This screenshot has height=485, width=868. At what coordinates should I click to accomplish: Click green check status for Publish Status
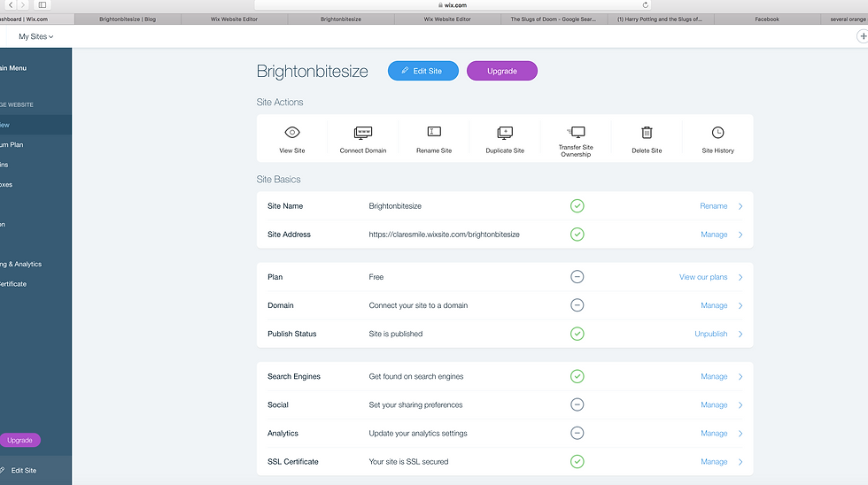tap(577, 334)
